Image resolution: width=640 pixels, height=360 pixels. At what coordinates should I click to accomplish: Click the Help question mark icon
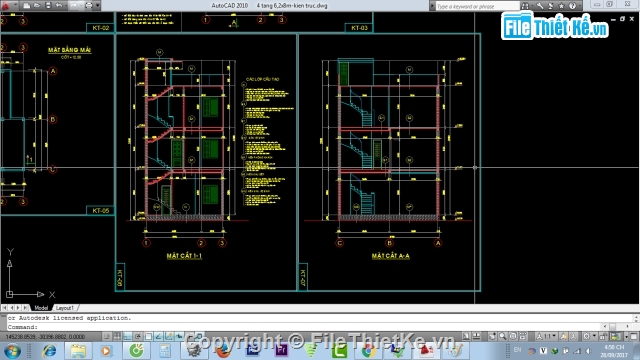point(572,6)
